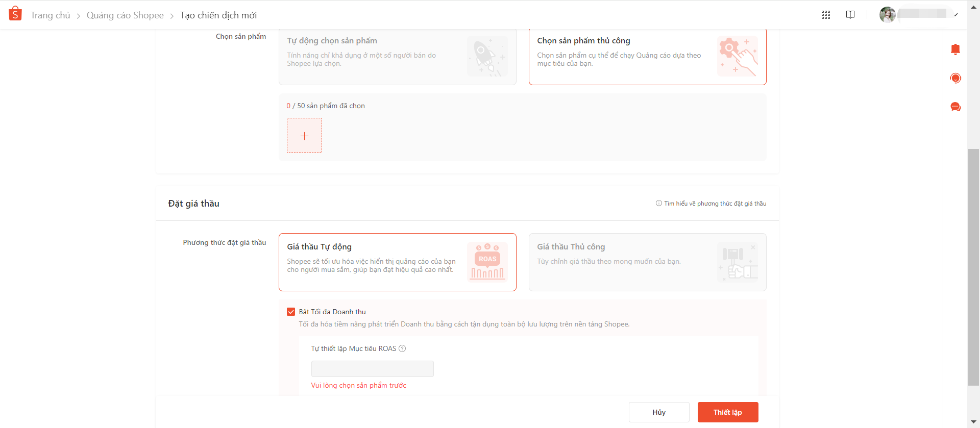The height and width of the screenshot is (428, 980).
Task: Click the Vui lòng chọn sản phẩm trước warning
Action: (x=359, y=385)
